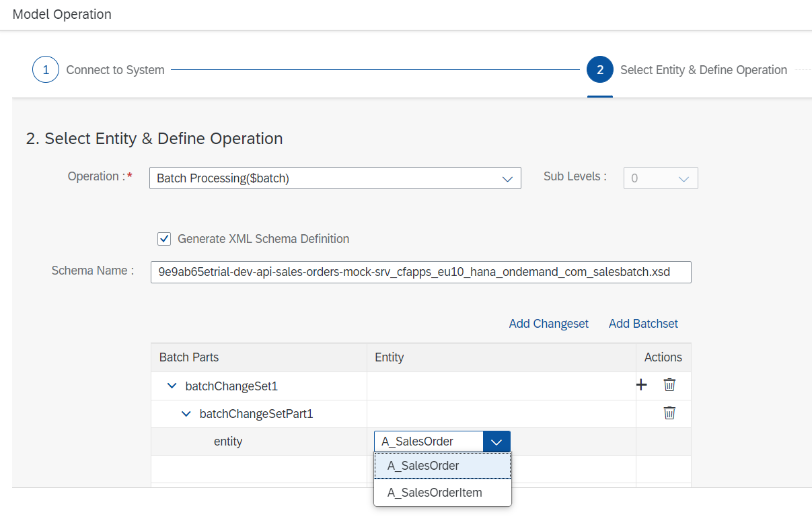Select A_SalesOrder from the dropdown list
This screenshot has width=812, height=529.
[423, 466]
